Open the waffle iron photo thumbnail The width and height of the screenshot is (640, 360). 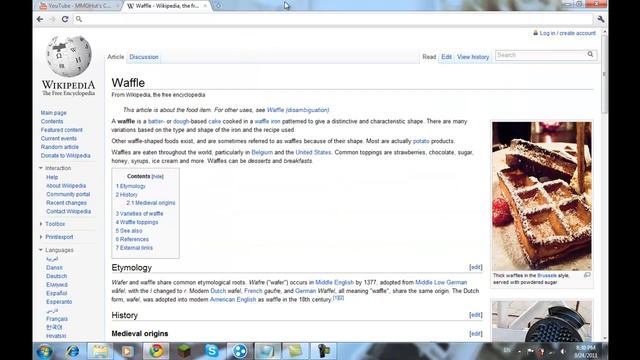(x=542, y=322)
